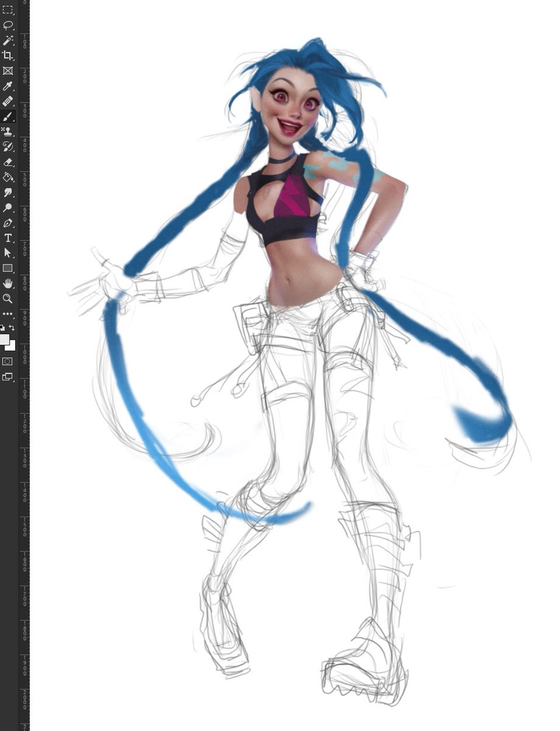Select the Eyedropper tool

coord(7,86)
